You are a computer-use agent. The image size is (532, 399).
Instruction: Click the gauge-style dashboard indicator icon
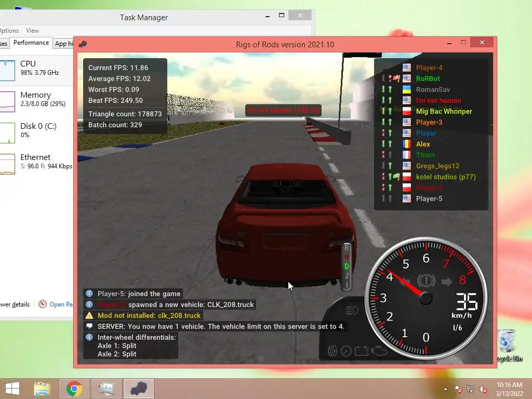[346, 351]
